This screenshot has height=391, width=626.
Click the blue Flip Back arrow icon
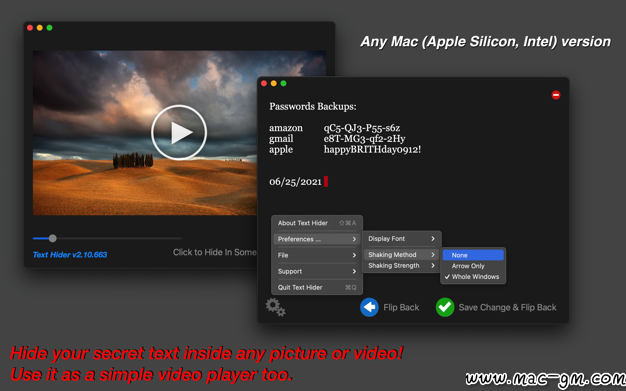[369, 307]
